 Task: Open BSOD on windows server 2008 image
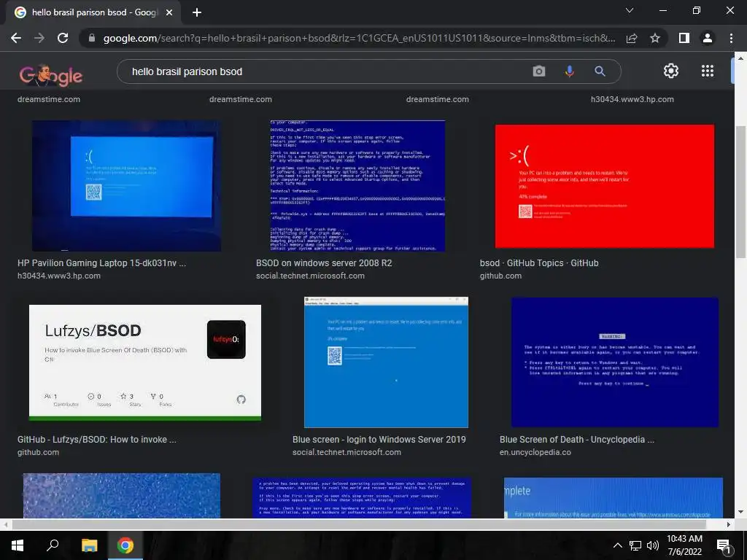coord(357,186)
